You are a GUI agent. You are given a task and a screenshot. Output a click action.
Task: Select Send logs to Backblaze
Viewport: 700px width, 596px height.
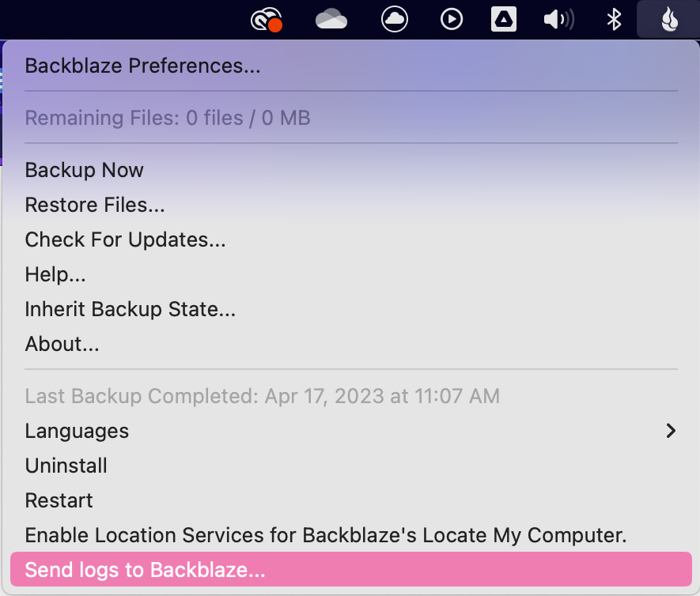pos(351,570)
